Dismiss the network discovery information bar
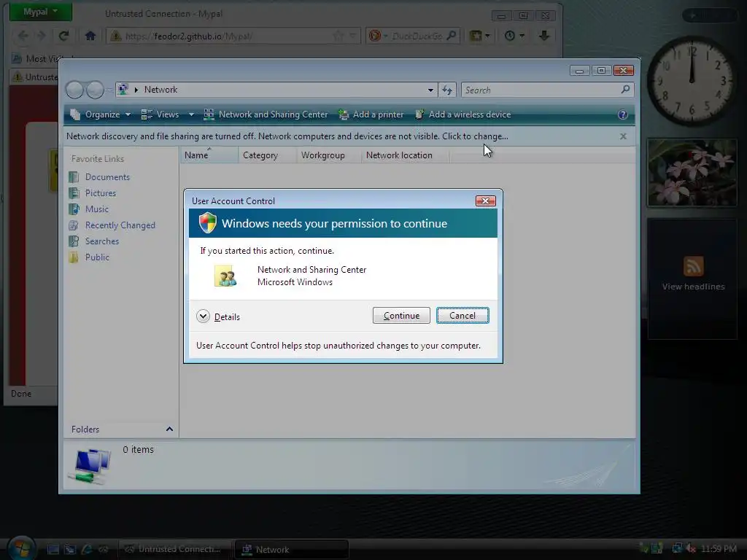This screenshot has height=560, width=747. pos(623,136)
